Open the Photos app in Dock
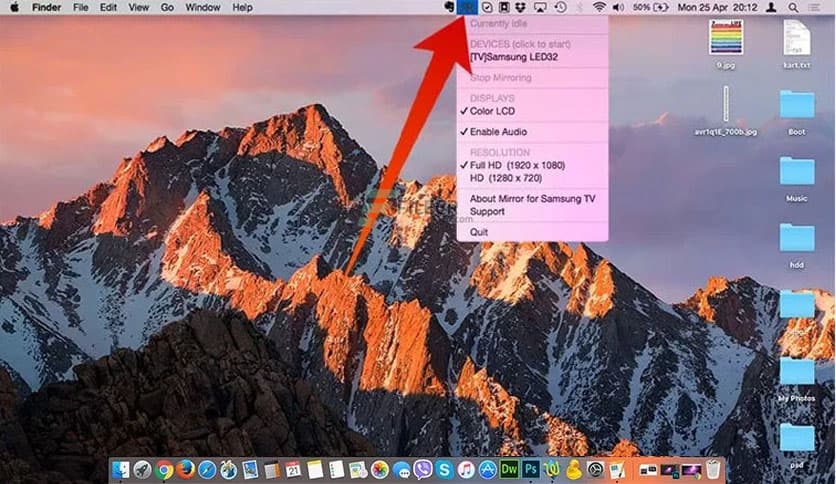The height and width of the screenshot is (484, 836). pos(380,470)
